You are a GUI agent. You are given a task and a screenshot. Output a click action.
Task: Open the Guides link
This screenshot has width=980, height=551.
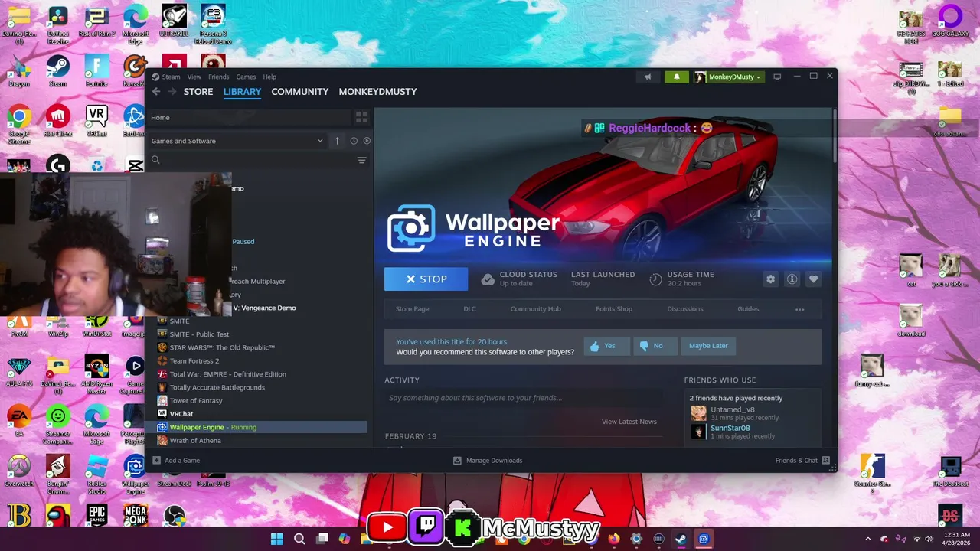[748, 309]
